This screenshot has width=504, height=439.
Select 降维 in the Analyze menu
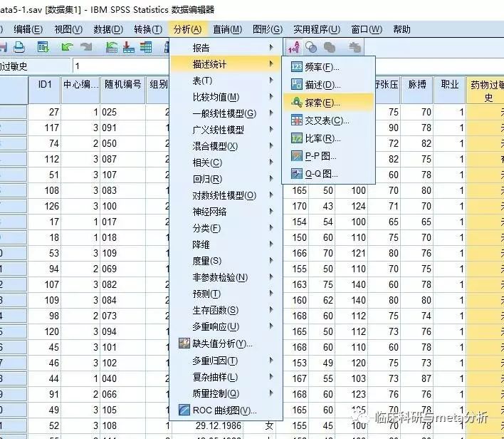226,244
